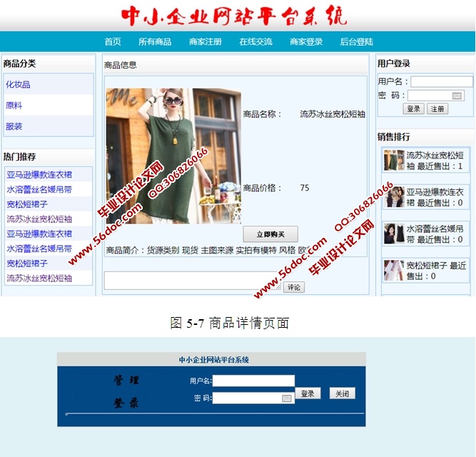Select the 原料 product category
The height and width of the screenshot is (457, 476).
(x=14, y=106)
